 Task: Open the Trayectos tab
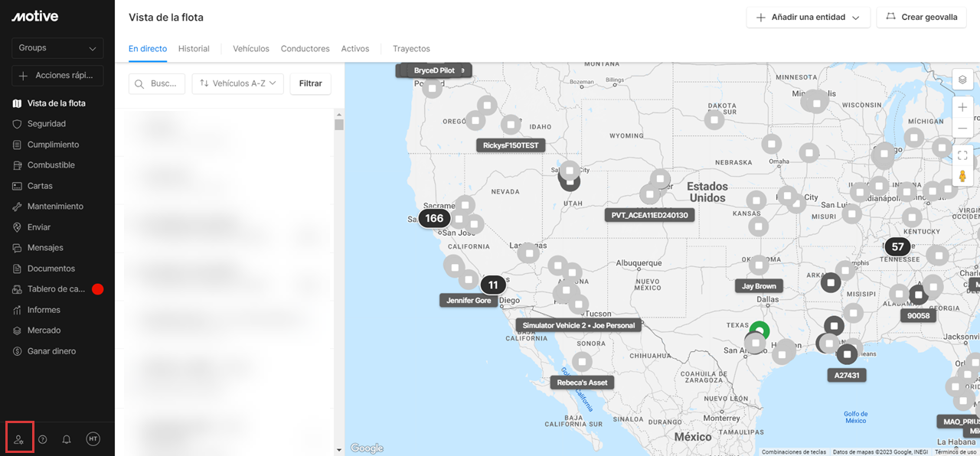(x=411, y=49)
